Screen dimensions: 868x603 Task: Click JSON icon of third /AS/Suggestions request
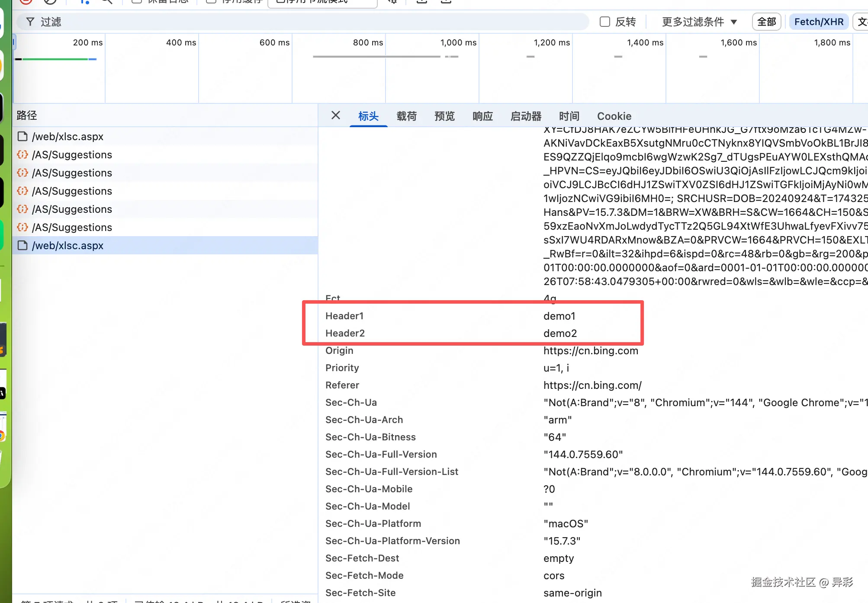[23, 191]
